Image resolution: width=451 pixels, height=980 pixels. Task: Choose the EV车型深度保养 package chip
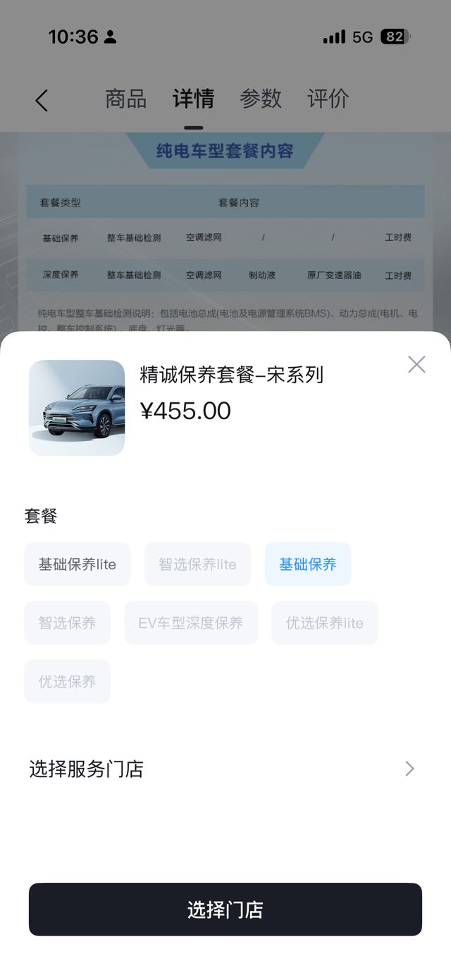pyautogui.click(x=191, y=623)
